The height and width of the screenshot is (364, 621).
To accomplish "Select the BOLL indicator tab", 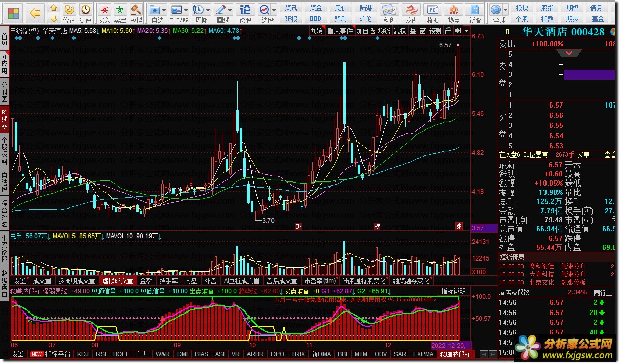I will coord(121,354).
